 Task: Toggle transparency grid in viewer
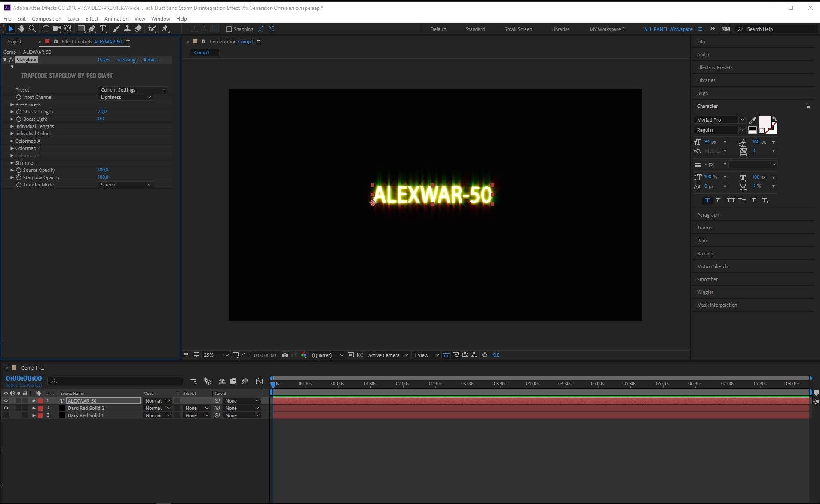tap(360, 355)
